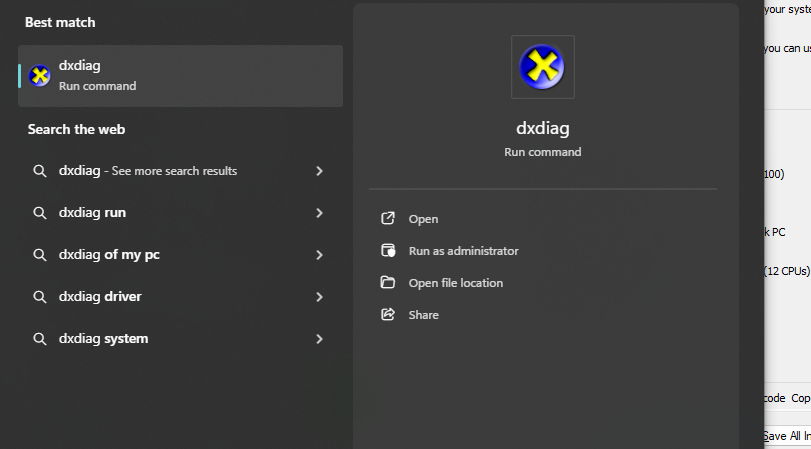Click the folder icon for Open file location
This screenshot has height=449, width=811.
(x=388, y=282)
